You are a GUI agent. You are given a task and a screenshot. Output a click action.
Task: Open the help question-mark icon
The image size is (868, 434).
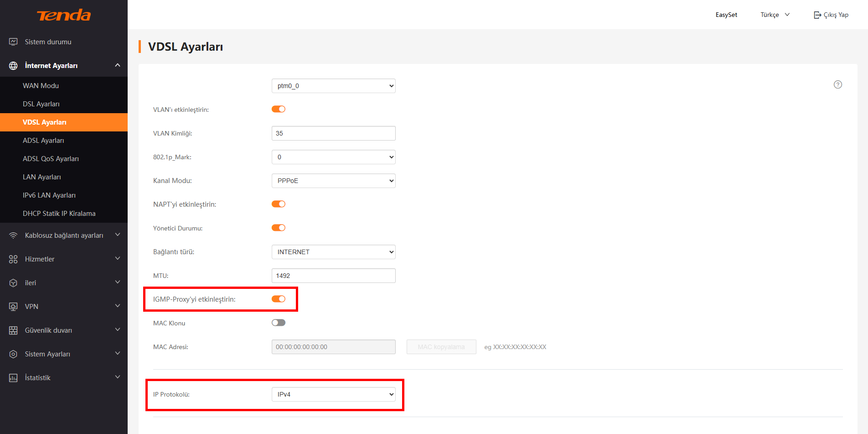pos(838,84)
